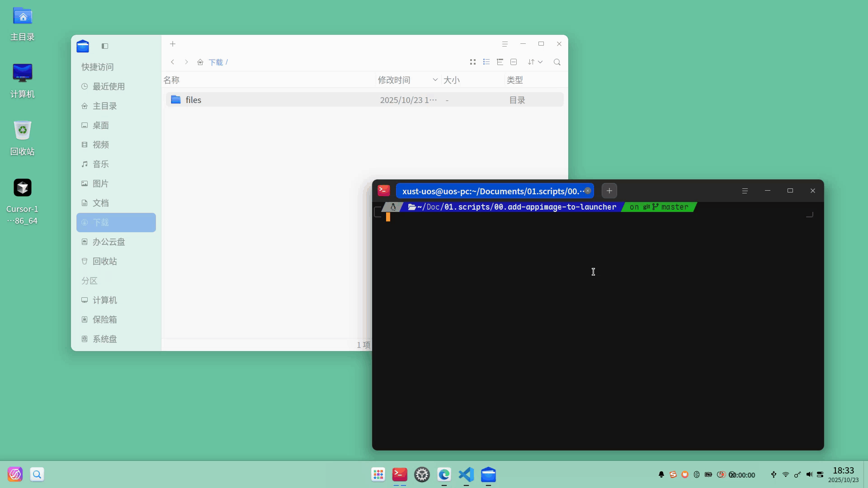
Task: Open the notification bell in the tray
Action: pos(661,474)
